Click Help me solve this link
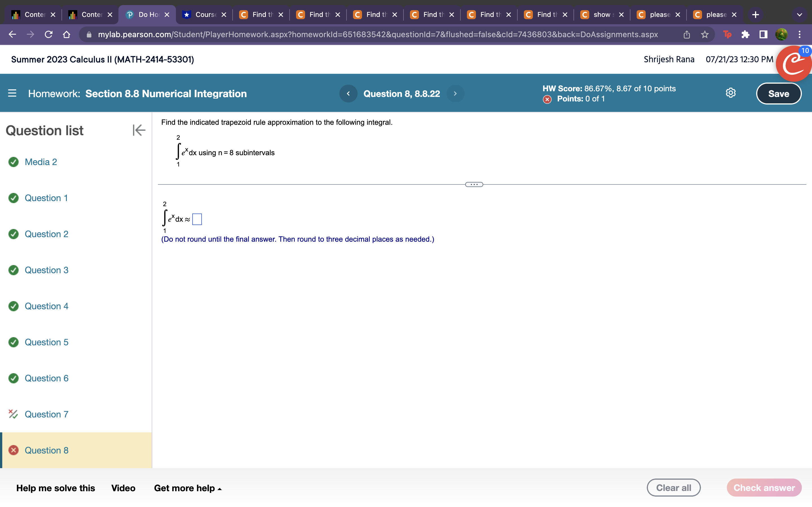 coord(56,488)
